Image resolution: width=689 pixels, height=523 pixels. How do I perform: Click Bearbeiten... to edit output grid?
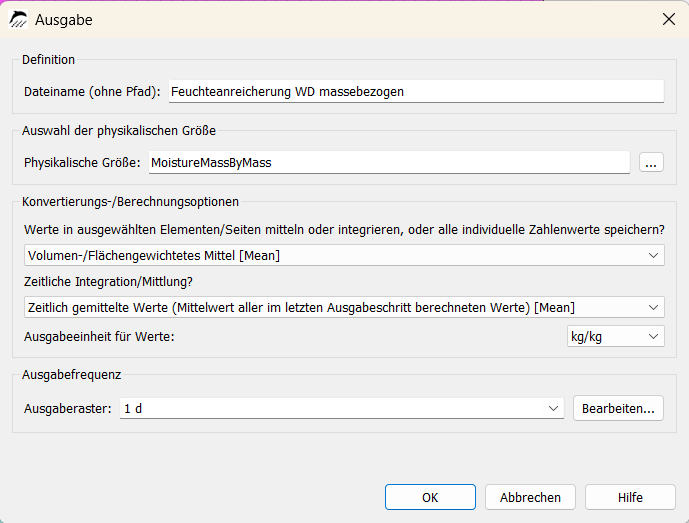[x=618, y=408]
